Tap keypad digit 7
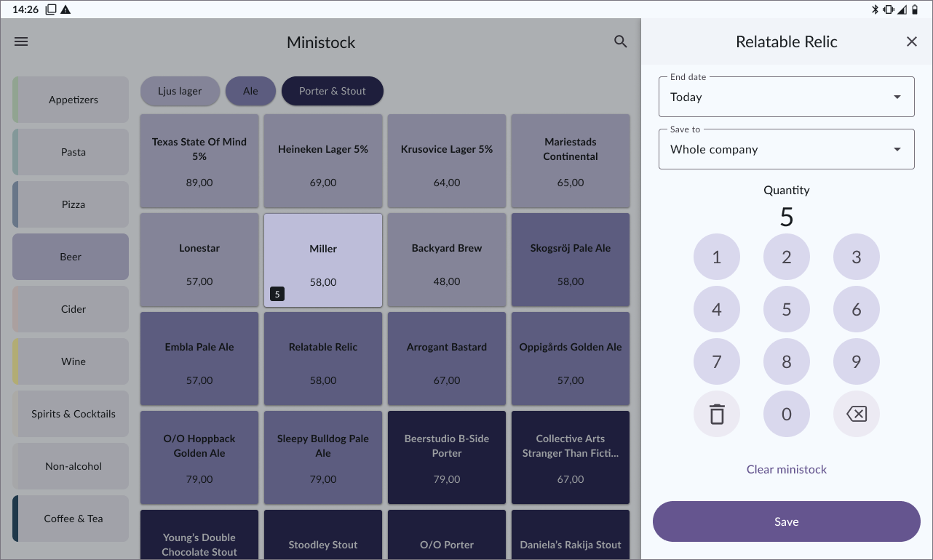This screenshot has width=933, height=560. pos(717,361)
